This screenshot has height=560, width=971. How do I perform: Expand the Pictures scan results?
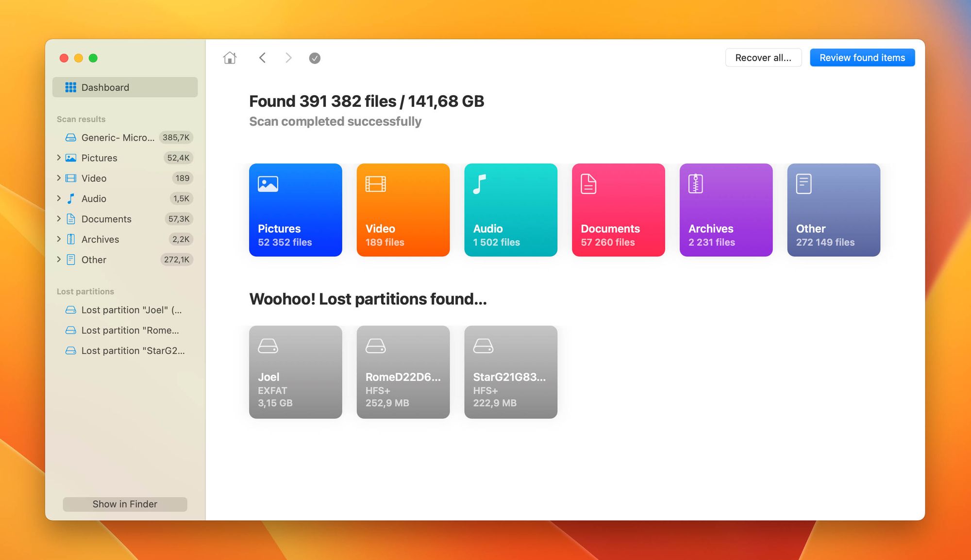[58, 157]
